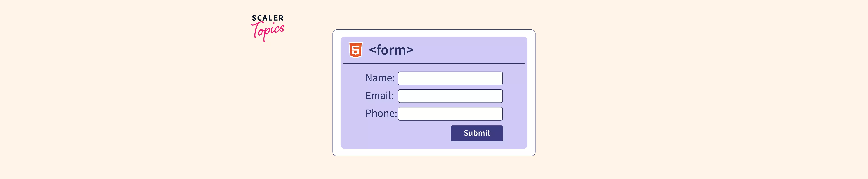
Task: Click the Email: label
Action: coord(379,96)
